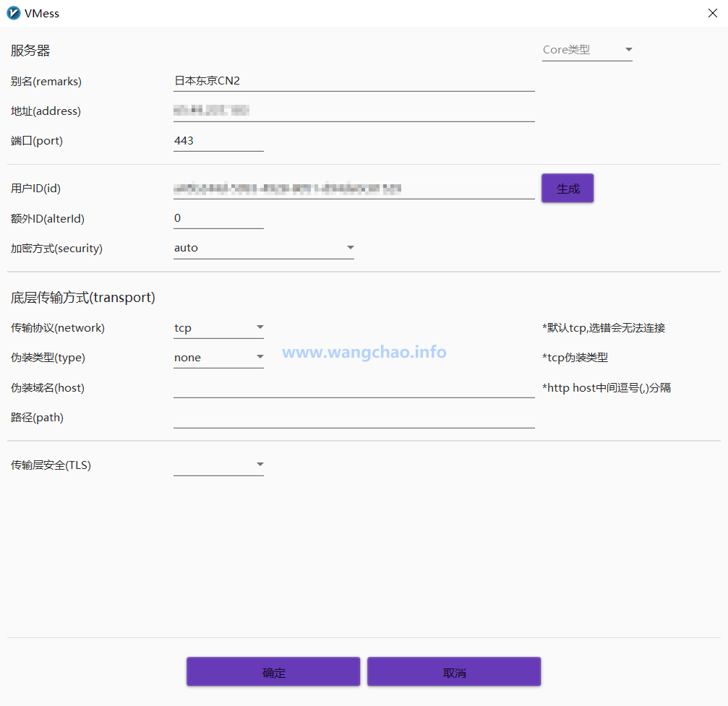
Task: Click the 别名(remarks) input field
Action: pos(354,81)
